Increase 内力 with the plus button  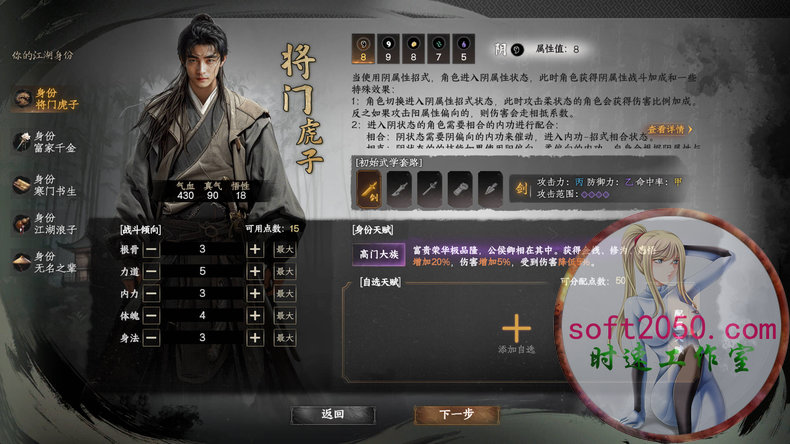255,293
